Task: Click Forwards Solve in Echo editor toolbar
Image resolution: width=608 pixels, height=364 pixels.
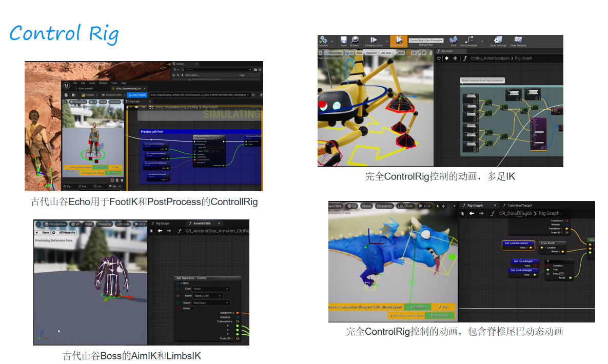Action: [x=112, y=95]
